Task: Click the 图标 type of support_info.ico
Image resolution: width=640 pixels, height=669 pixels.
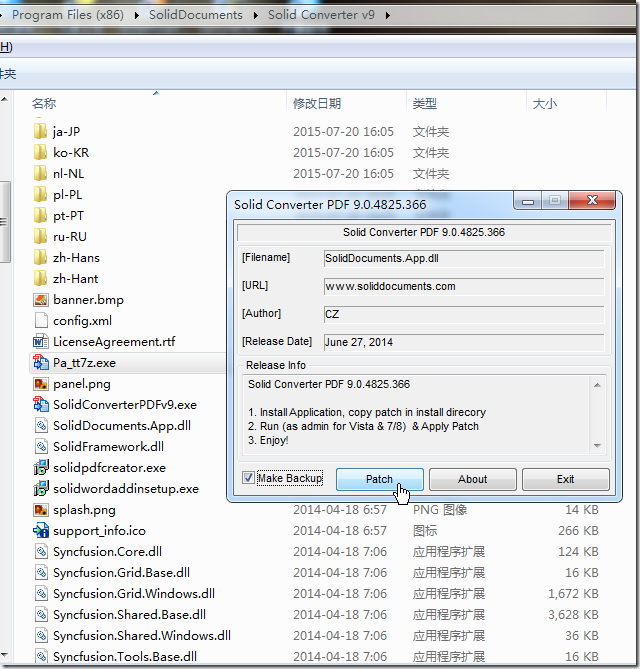Action: (x=425, y=530)
